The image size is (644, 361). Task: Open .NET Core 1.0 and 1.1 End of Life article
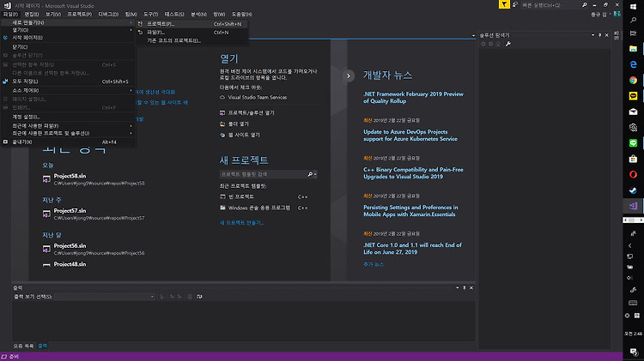pos(412,249)
